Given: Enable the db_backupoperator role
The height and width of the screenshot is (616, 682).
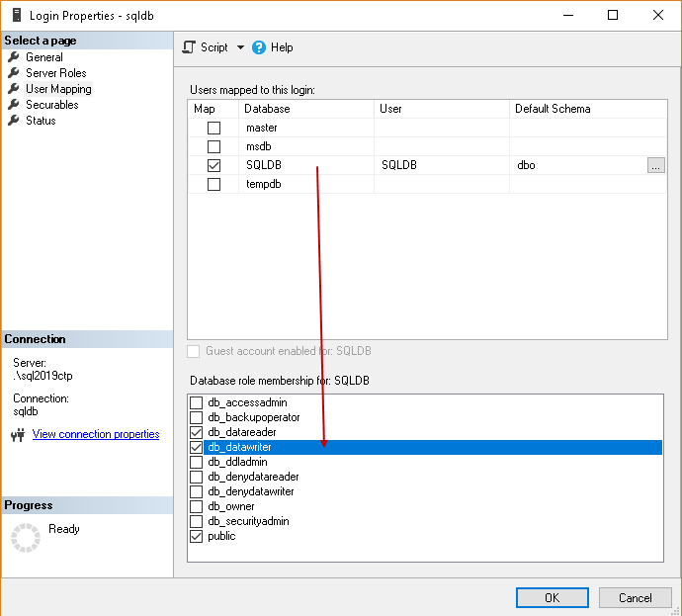Looking at the screenshot, I should click(196, 417).
